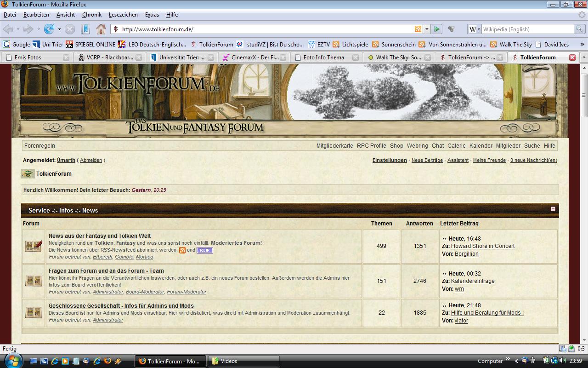Screen dimensions: 588x368
Task: Click the forum icon beside Geschlossene Gesellschaft
Action: coord(34,313)
